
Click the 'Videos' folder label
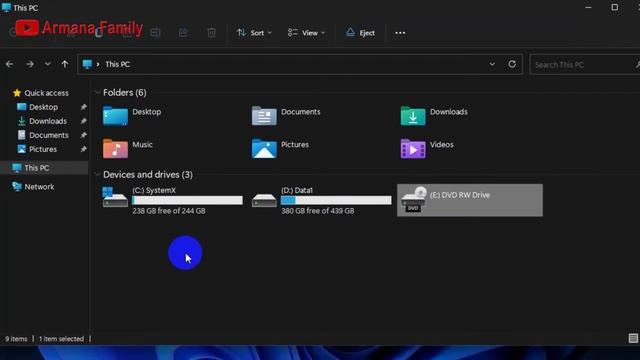[442, 144]
